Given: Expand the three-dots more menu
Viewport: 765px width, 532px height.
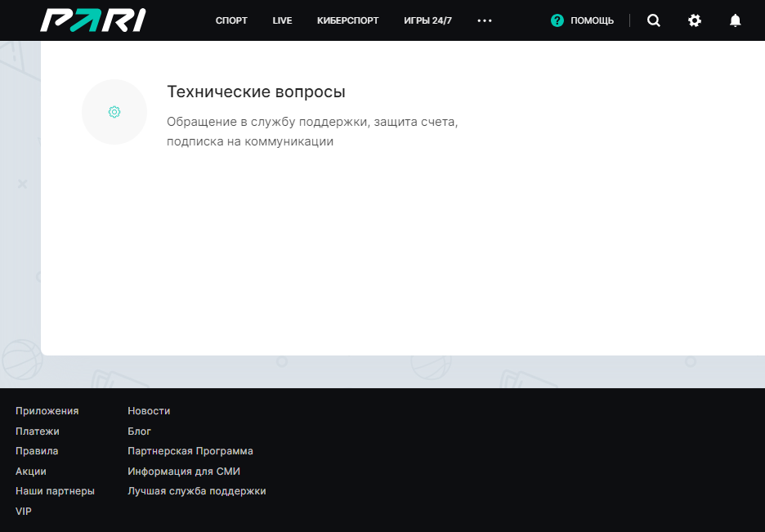Looking at the screenshot, I should [485, 20].
